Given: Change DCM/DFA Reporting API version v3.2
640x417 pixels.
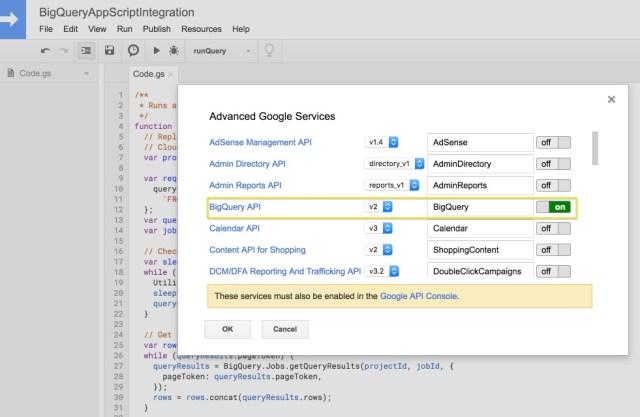Looking at the screenshot, I should [382, 271].
